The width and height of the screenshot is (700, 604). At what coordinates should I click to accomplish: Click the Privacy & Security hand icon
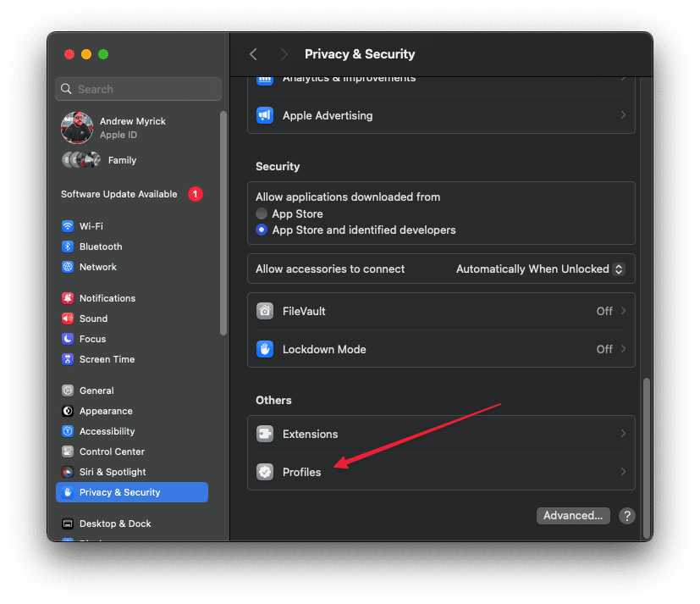68,492
